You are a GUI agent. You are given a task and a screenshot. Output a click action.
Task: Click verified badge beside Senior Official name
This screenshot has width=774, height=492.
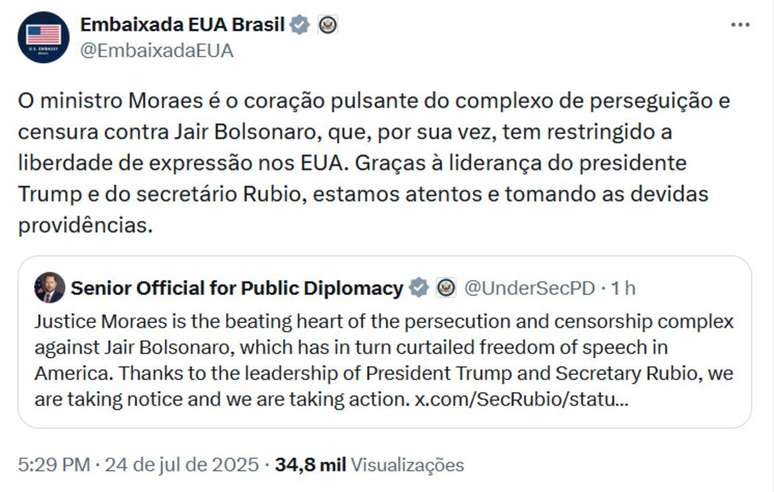[418, 289]
